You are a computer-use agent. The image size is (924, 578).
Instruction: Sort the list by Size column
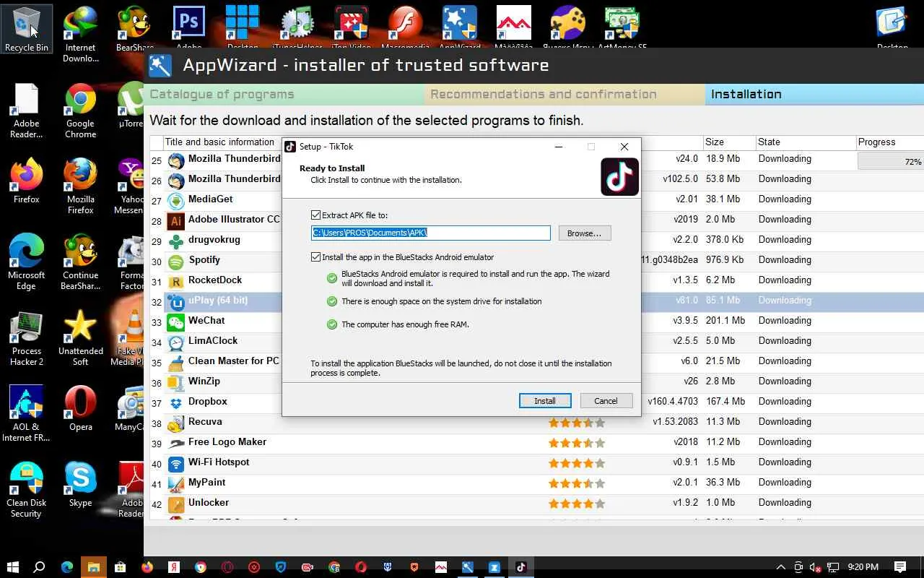tap(728, 142)
